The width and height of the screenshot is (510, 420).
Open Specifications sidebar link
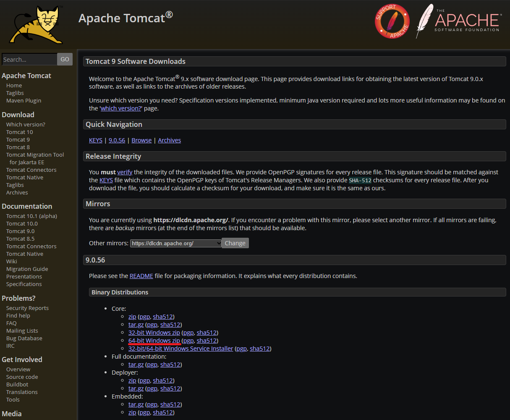click(x=24, y=284)
